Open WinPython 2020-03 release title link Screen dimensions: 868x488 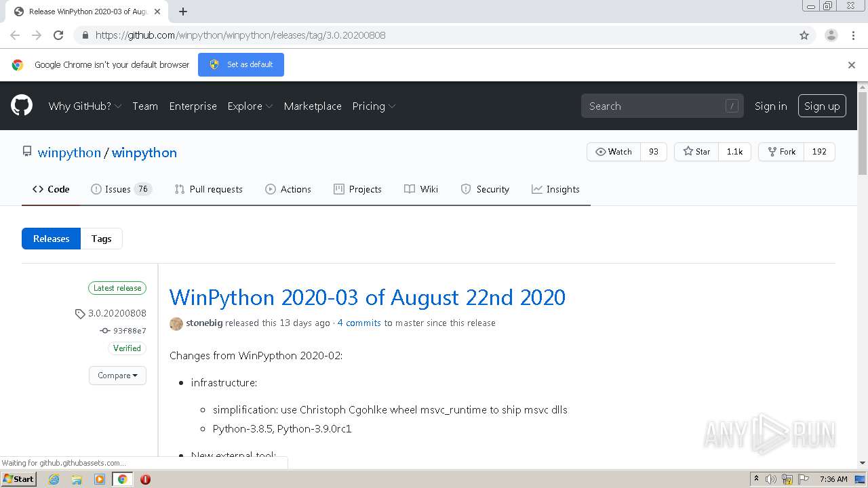pos(368,297)
